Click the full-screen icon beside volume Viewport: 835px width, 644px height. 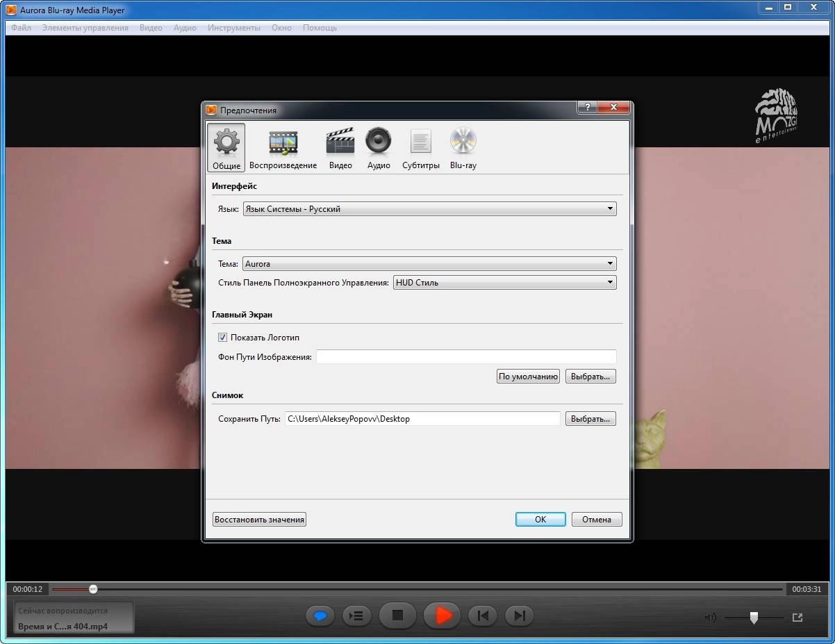click(x=797, y=618)
